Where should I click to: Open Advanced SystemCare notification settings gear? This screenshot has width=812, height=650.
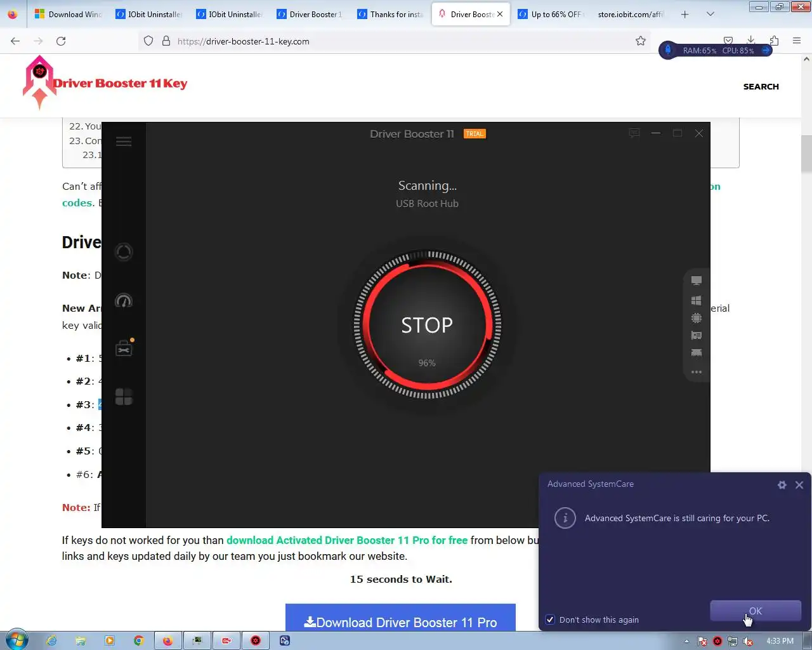click(x=782, y=485)
